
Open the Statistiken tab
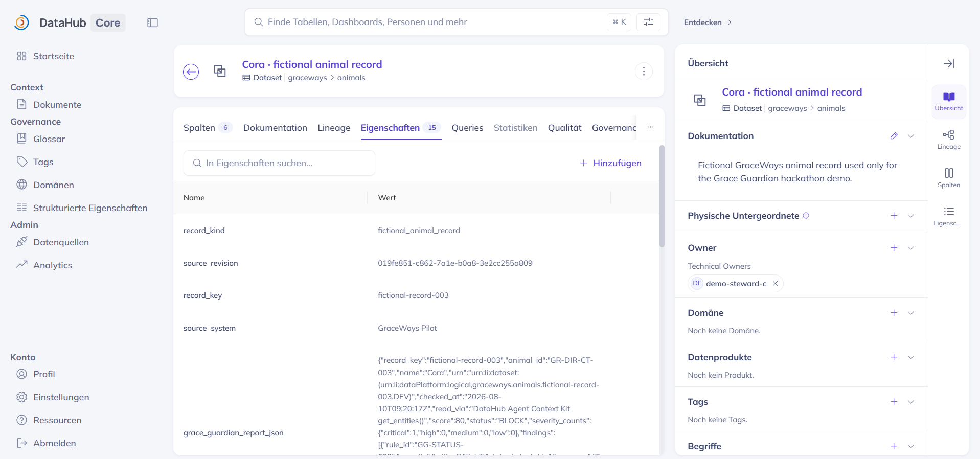click(515, 128)
